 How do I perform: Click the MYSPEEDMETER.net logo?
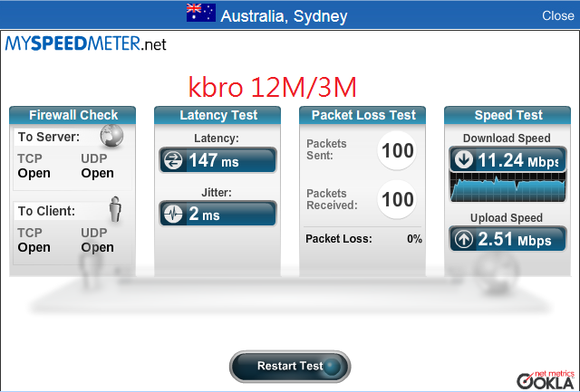85,43
